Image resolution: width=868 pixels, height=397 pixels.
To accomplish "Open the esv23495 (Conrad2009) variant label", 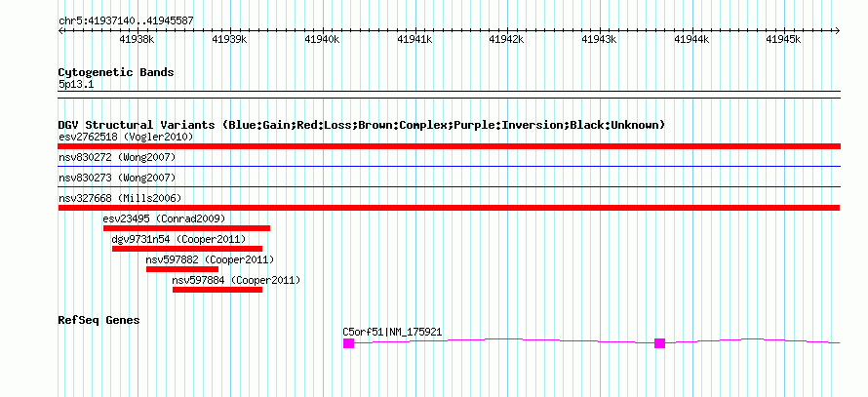I will coord(165,218).
